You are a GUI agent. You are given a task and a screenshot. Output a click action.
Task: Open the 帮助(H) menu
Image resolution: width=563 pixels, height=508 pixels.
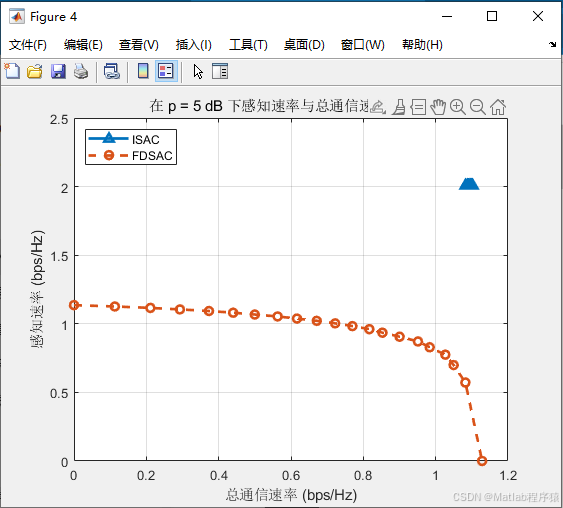click(x=422, y=45)
